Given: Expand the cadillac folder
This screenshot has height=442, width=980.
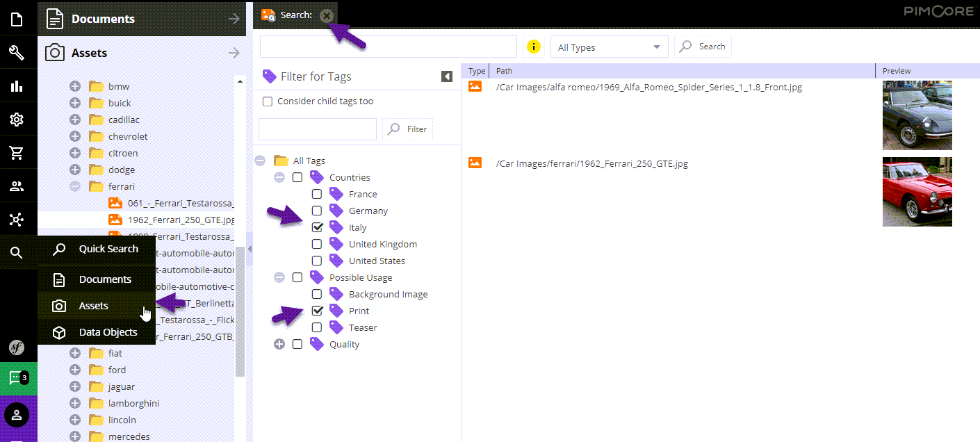Looking at the screenshot, I should pos(75,120).
